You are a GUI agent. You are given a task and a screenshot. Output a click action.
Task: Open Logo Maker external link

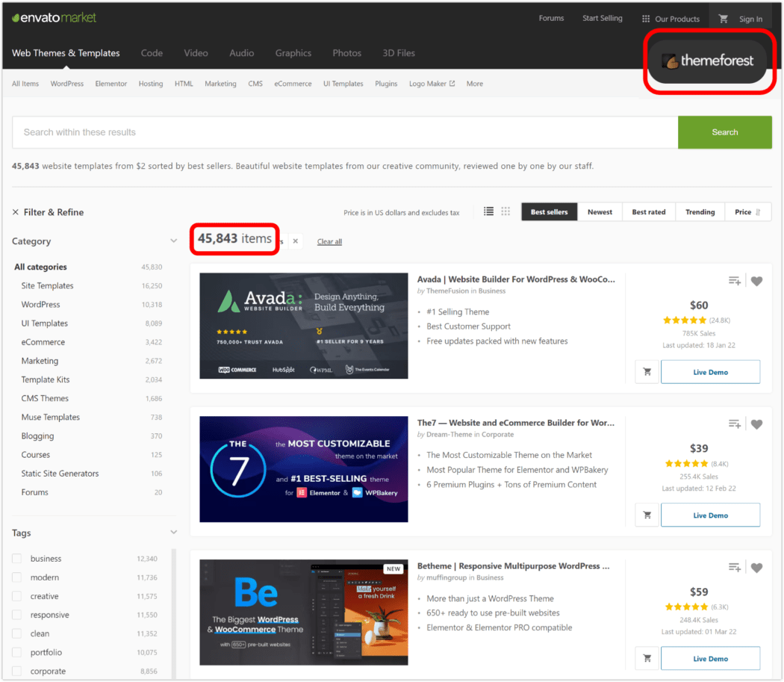point(432,84)
